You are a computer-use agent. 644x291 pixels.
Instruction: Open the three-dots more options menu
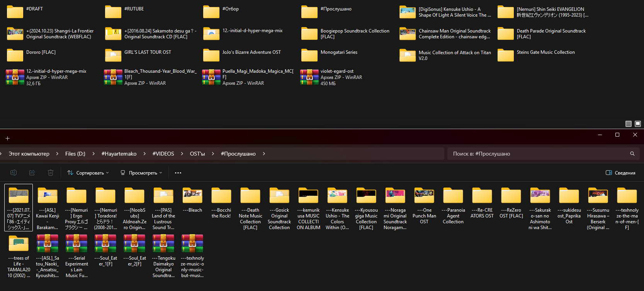[178, 173]
